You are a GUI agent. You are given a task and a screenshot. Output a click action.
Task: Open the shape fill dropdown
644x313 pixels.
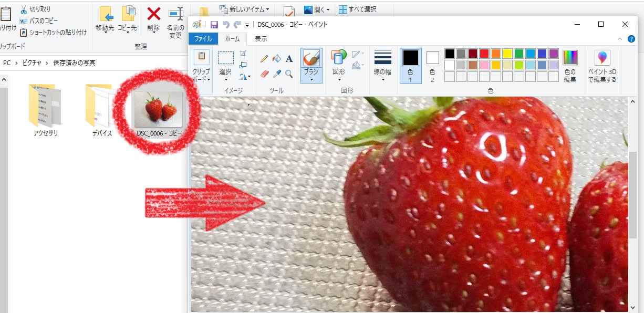(358, 66)
